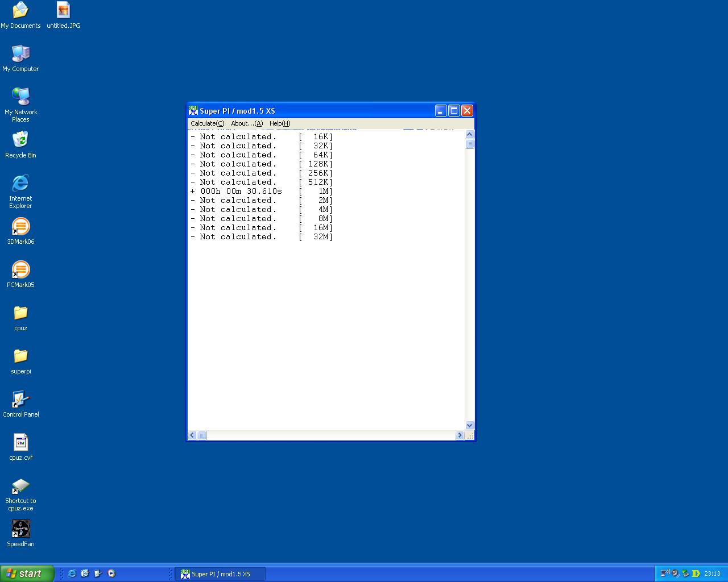Image resolution: width=728 pixels, height=582 pixels.
Task: Click the 64K Not calculated line
Action: coord(262,155)
